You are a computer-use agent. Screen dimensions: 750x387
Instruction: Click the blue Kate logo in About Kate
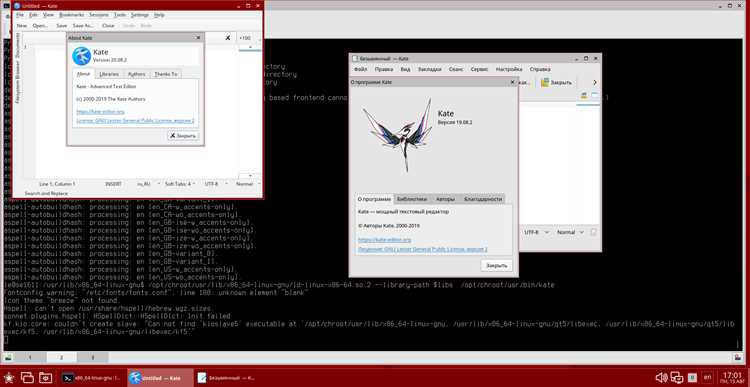[82, 56]
